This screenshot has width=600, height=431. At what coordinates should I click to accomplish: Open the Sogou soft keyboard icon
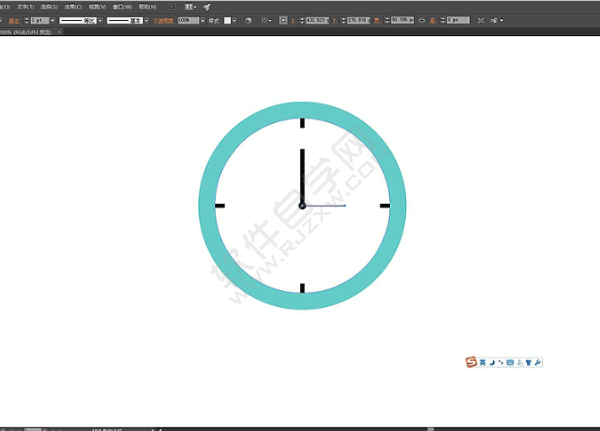pos(510,362)
